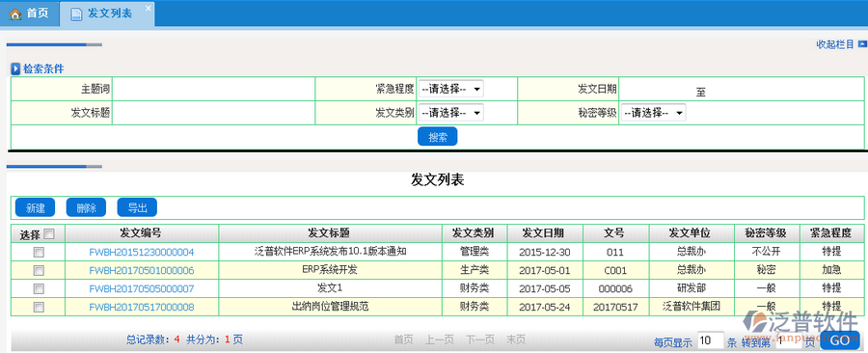Open the 紧急程度 dropdown
Screen dimensions: 868x353
tap(450, 89)
